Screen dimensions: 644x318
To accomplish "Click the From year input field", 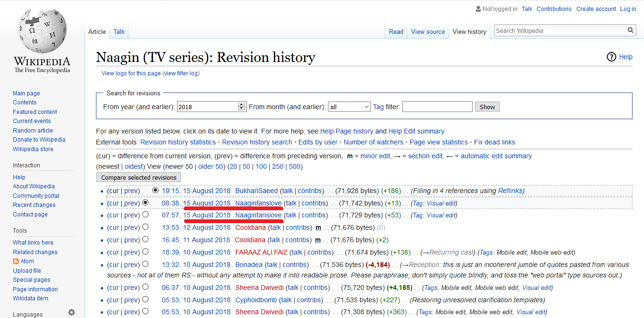I will [208, 107].
